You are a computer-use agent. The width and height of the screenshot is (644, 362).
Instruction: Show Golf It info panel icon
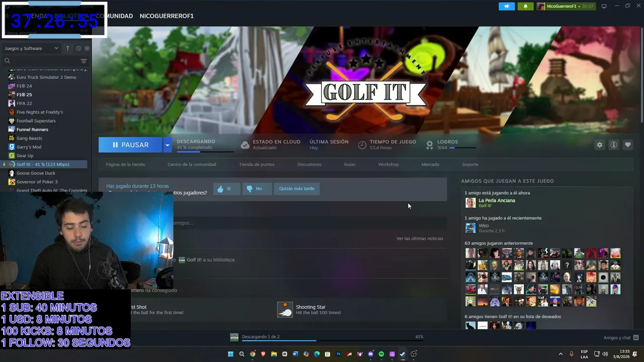tap(614, 145)
